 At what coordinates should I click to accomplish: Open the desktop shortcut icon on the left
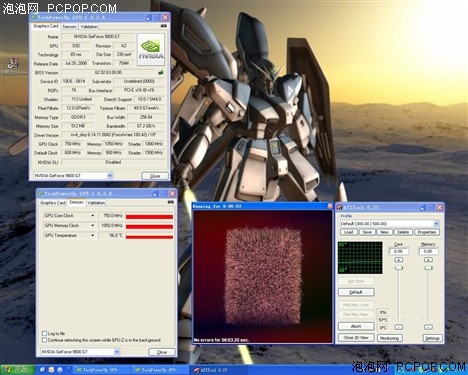(x=13, y=66)
